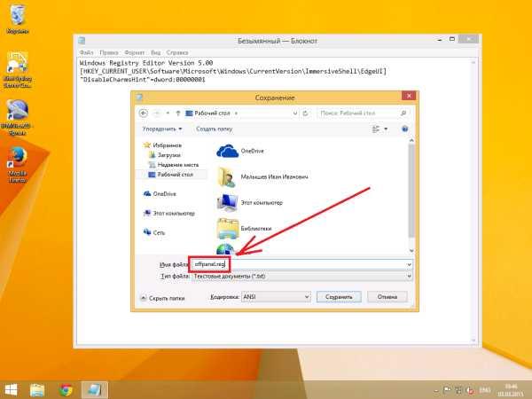This screenshot has width=532, height=399.
Task: Click the search magnifier icon in dialog
Action: pyautogui.click(x=403, y=113)
